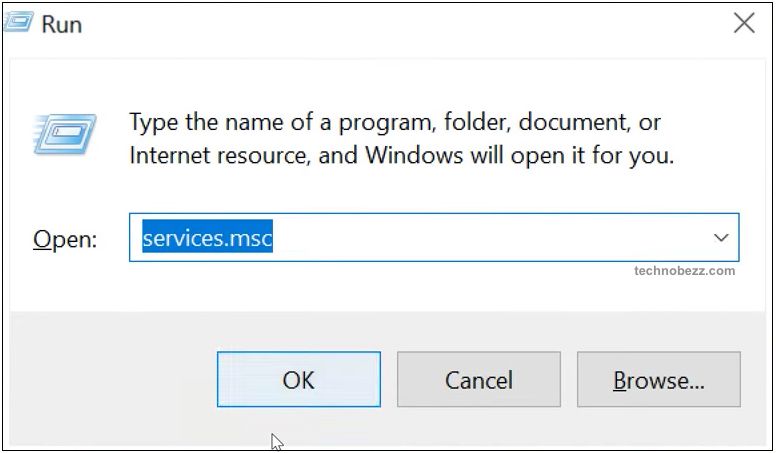Expand the Open field history dropdown arrow
This screenshot has width=776, height=453.
721,238
